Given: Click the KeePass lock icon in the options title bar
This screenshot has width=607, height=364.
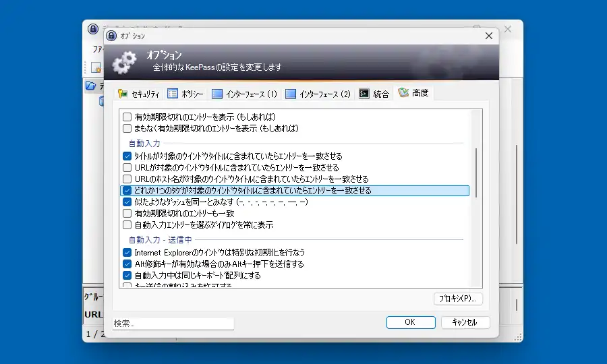Looking at the screenshot, I should click(x=111, y=36).
